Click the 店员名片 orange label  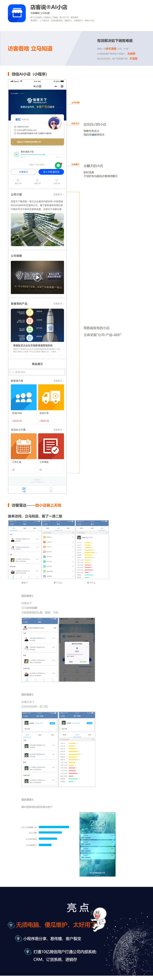[x=75, y=124]
